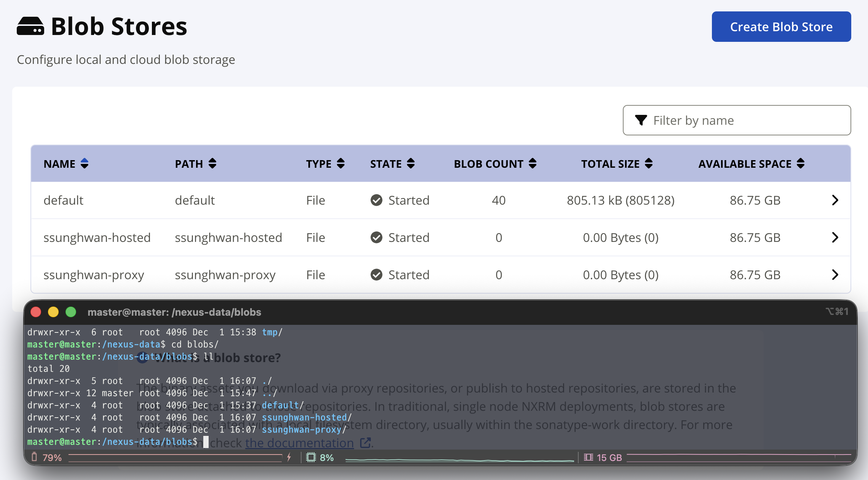Screen dimensions: 868x480
Task: Click the Started checkmark for ssunghwan-hosted
Action: [377, 237]
